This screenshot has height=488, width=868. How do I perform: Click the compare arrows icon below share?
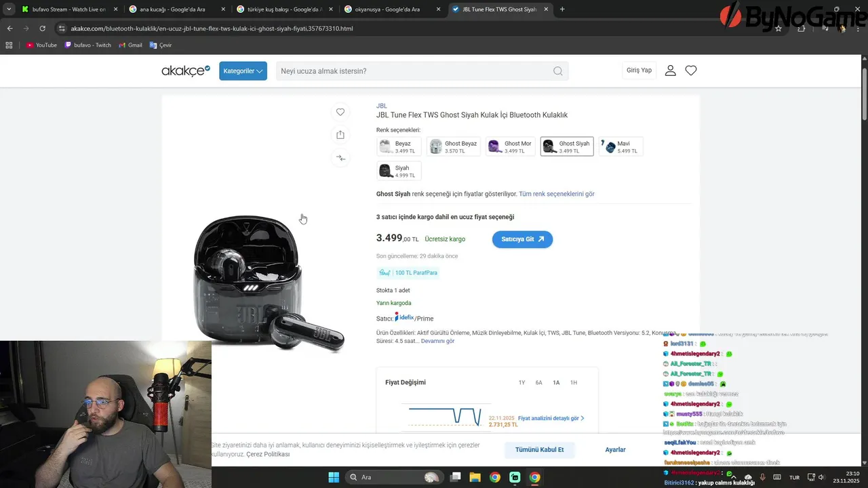point(340,158)
